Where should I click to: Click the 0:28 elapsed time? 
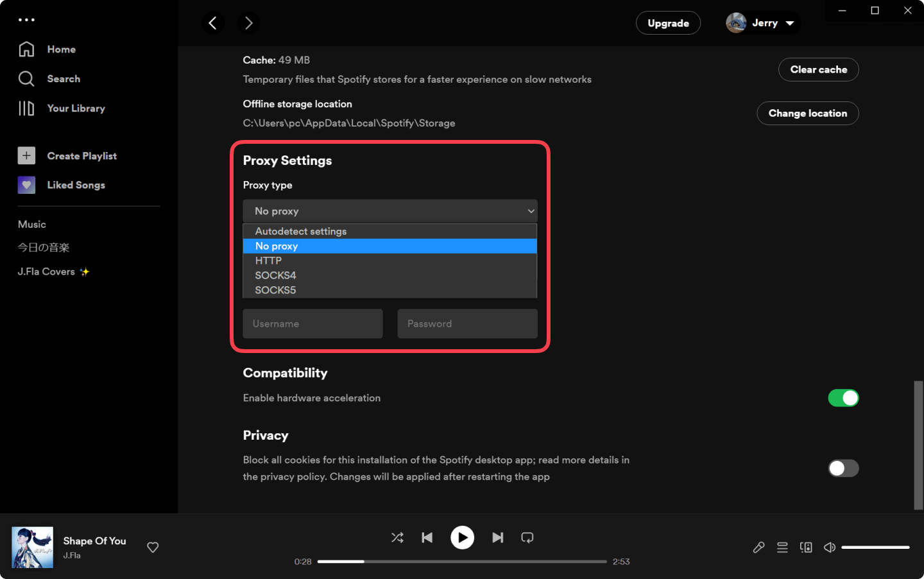(303, 562)
